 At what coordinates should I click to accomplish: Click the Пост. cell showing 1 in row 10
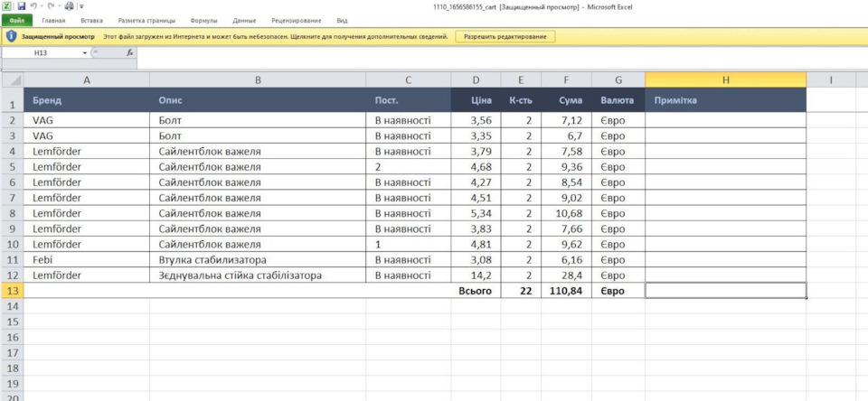(x=408, y=244)
